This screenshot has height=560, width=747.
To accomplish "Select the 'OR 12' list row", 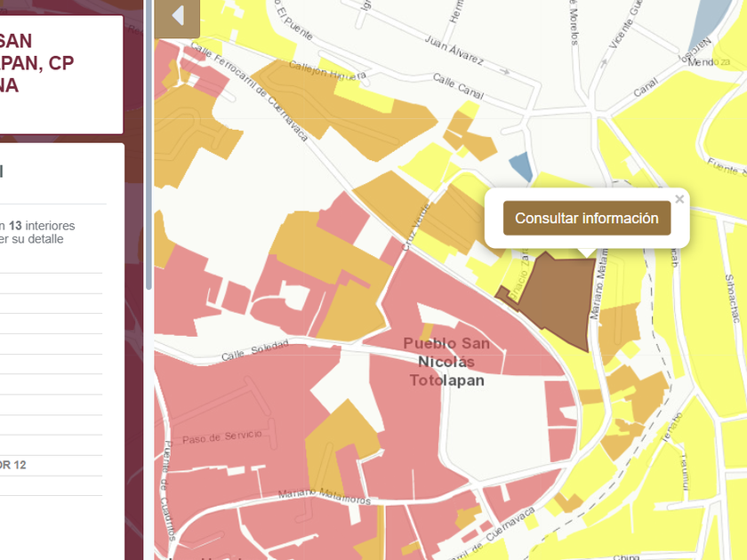I will (51, 465).
